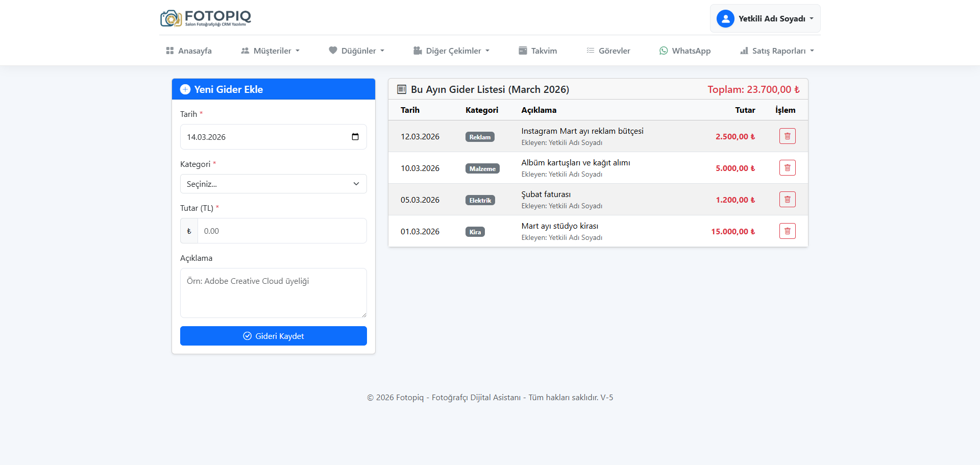Go to Anasayfa
The width and height of the screenshot is (980, 465).
[189, 51]
